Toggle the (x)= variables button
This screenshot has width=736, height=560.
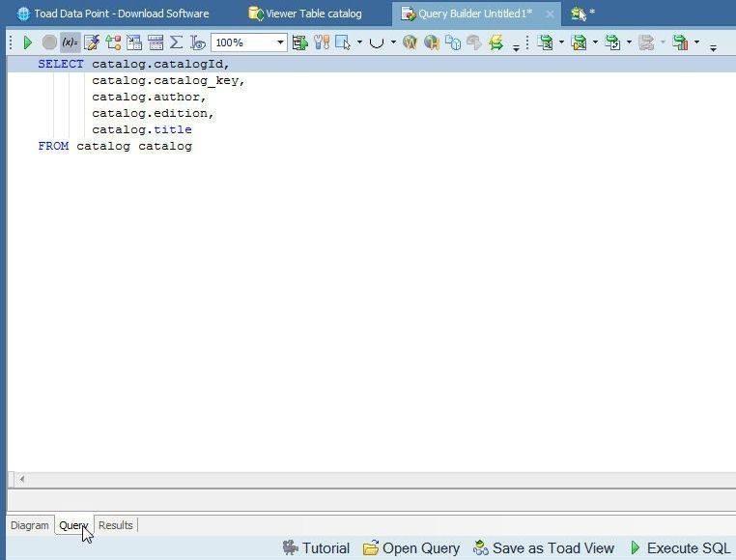[x=71, y=42]
